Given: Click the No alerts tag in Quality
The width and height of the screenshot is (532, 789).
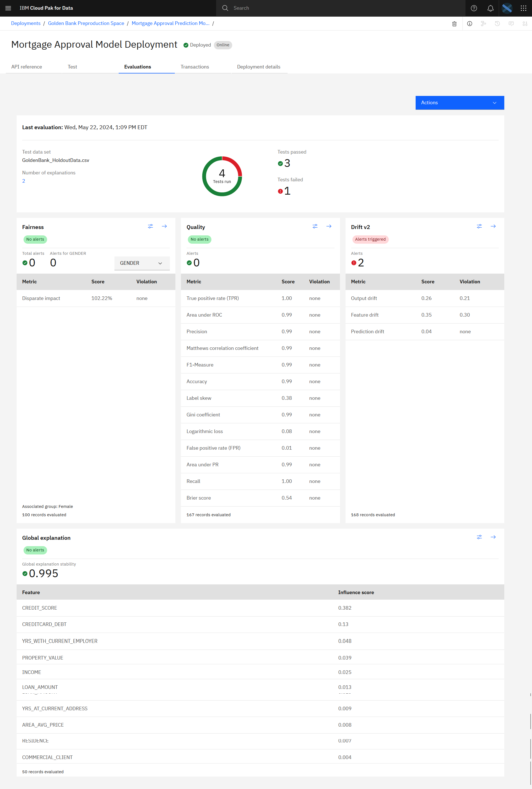Looking at the screenshot, I should (x=199, y=239).
